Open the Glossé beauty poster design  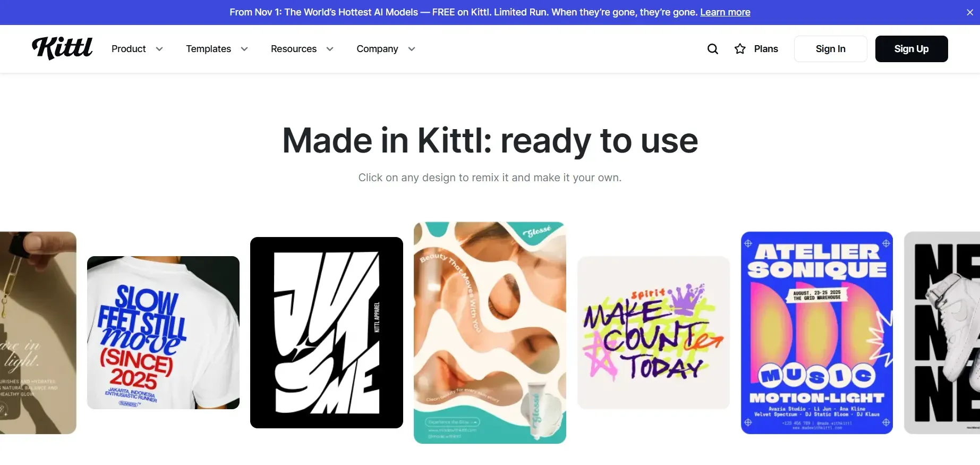coord(490,333)
